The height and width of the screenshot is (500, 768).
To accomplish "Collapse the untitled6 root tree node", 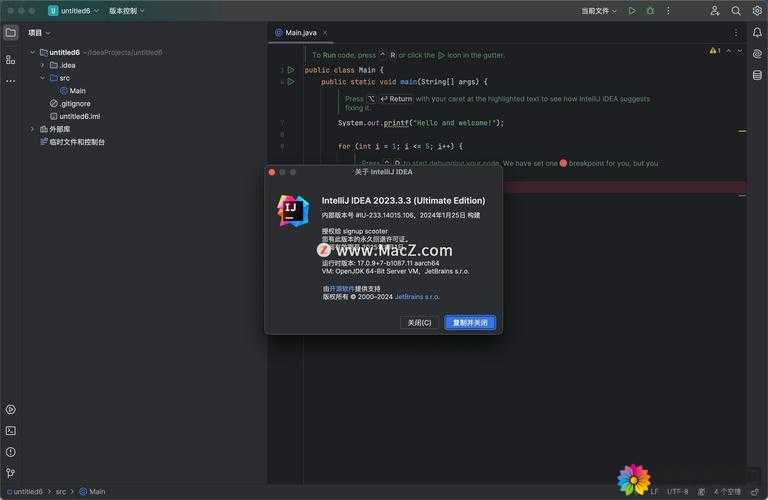I will (32, 52).
